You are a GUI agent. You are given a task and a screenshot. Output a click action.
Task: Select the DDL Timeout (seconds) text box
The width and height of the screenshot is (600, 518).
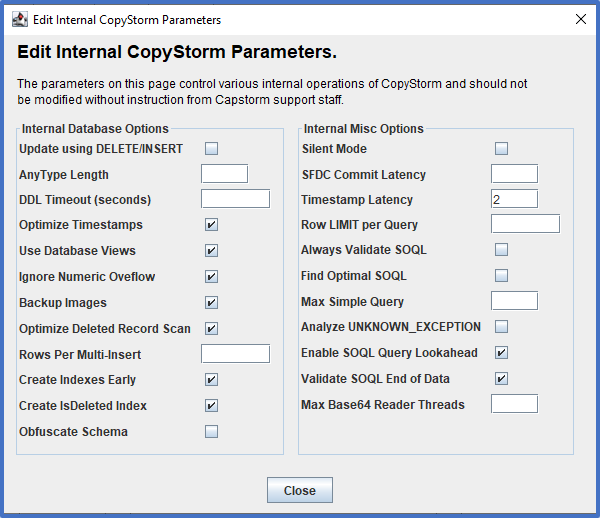[x=235, y=199]
